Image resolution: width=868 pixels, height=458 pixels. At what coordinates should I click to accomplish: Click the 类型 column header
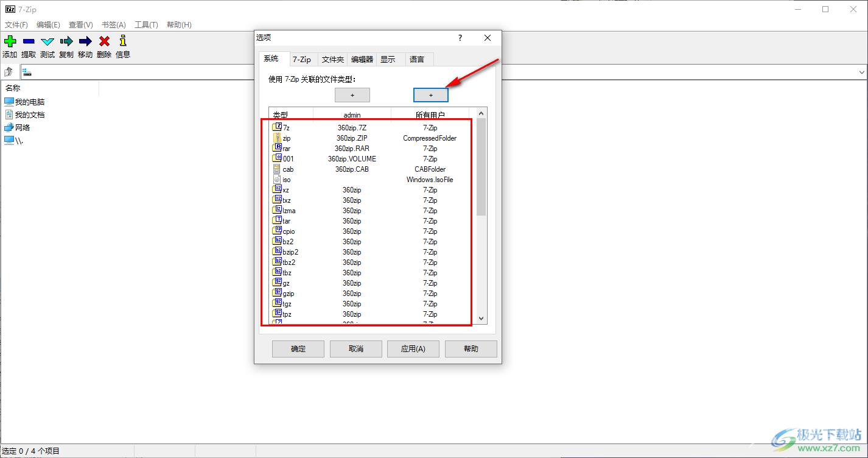[291, 114]
